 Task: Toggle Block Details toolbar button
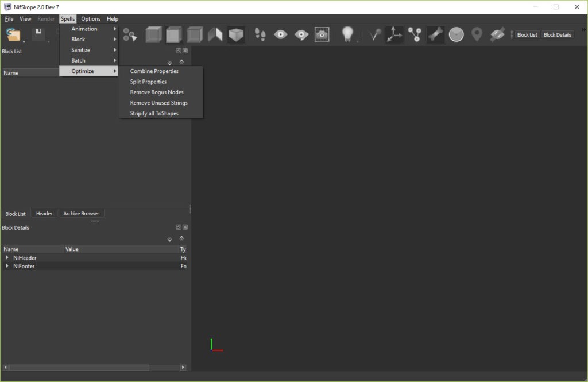click(557, 34)
